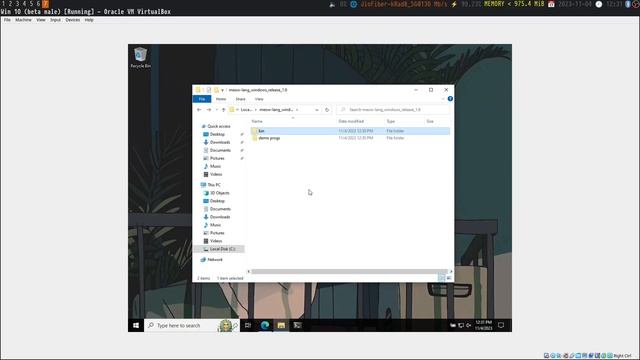Open VirtualBox Machine menu
Screen dimensions: 640x360
tap(23, 20)
